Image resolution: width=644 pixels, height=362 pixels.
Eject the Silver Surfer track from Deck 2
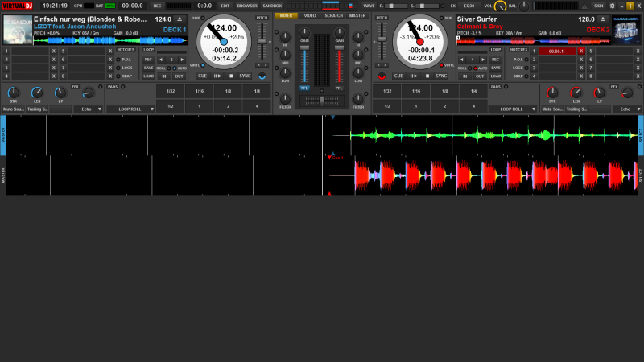click(x=602, y=19)
